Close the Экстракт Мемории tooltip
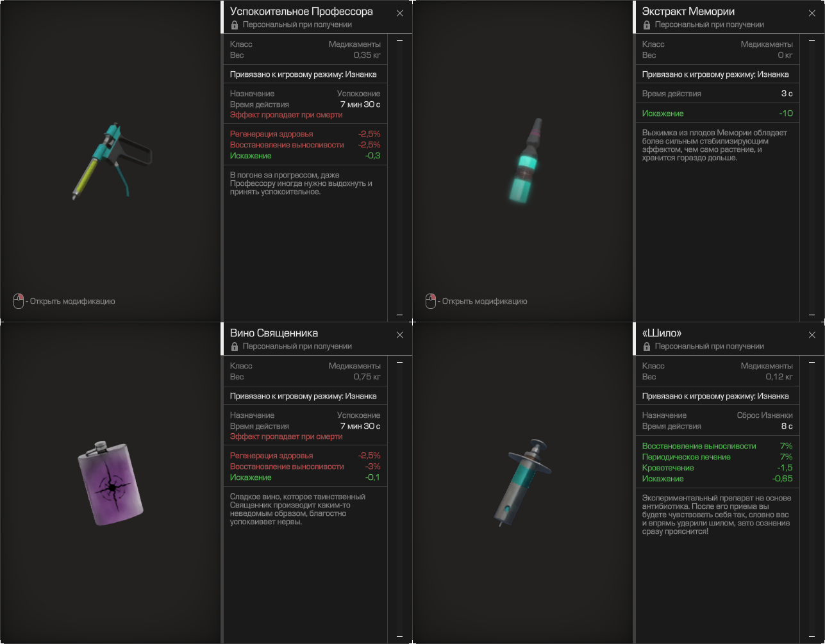 click(812, 13)
